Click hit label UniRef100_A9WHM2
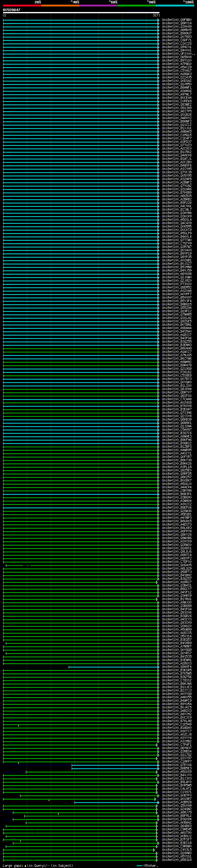Screen dimensions: 197x868 (x=177, y=362)
